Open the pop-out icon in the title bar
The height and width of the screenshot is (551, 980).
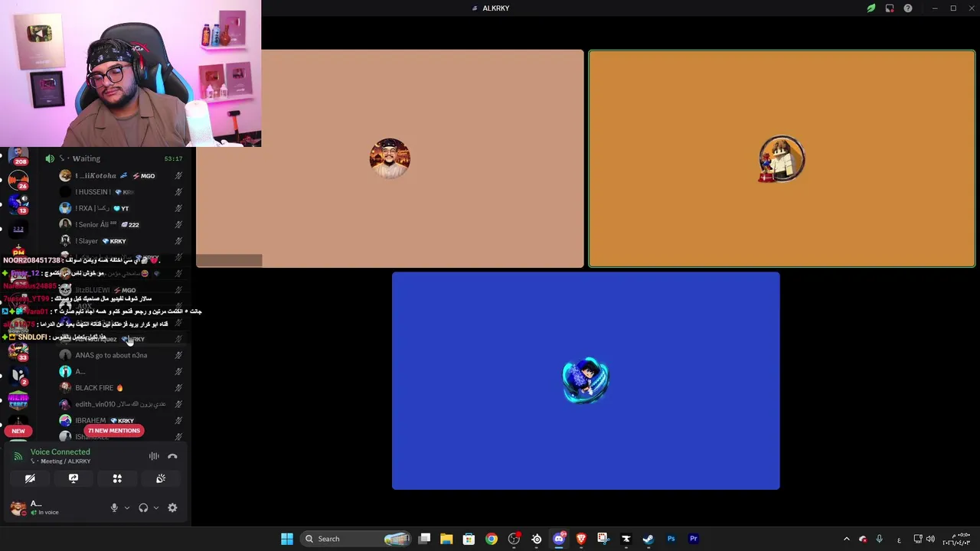pos(890,8)
